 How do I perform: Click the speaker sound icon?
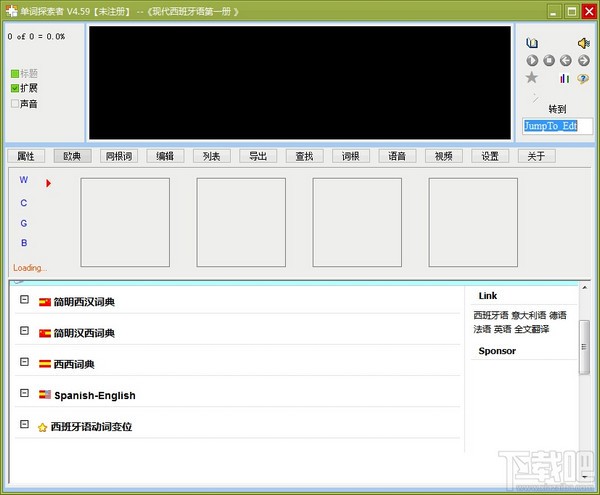tap(583, 43)
